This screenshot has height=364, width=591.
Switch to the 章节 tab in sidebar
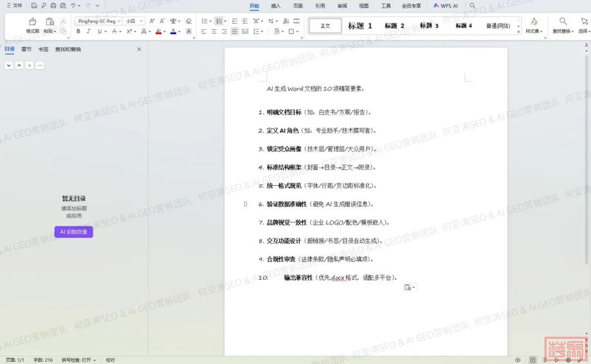26,49
